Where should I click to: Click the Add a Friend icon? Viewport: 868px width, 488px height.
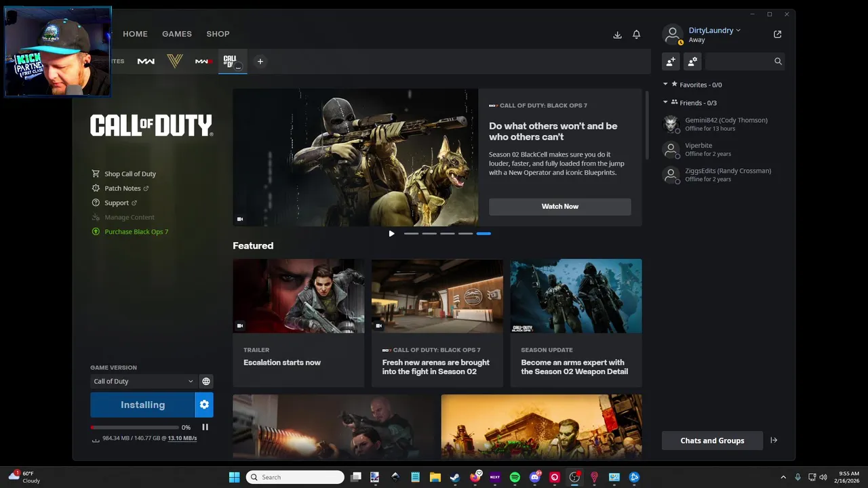coord(671,61)
